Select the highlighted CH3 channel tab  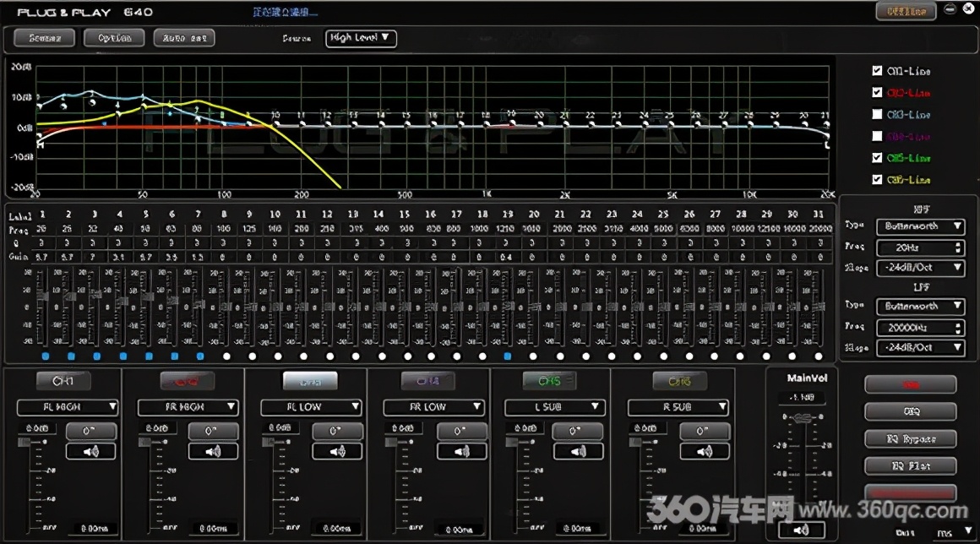(310, 380)
